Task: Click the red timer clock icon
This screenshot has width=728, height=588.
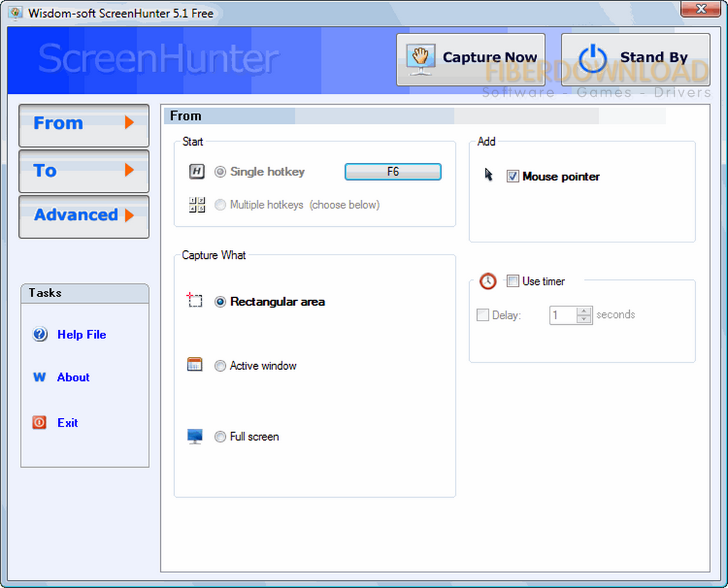Action: pos(488,281)
